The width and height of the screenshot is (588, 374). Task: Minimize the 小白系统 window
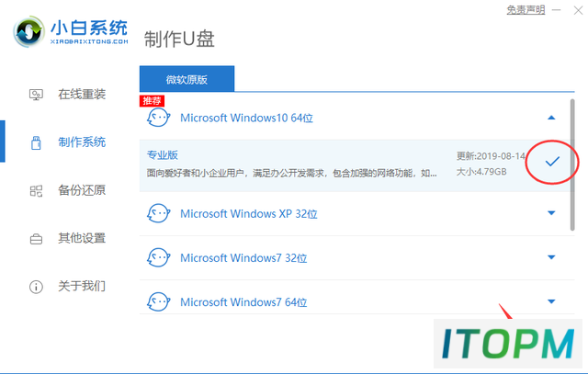point(557,10)
